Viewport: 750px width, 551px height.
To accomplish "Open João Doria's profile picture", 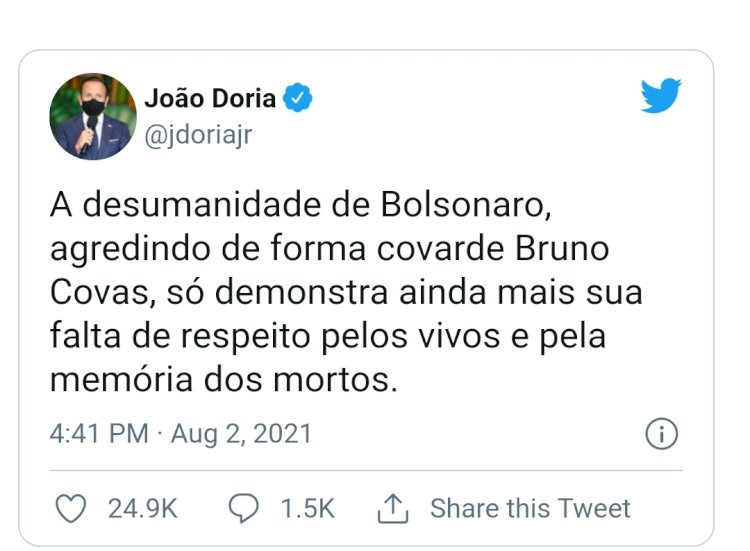I will [93, 116].
